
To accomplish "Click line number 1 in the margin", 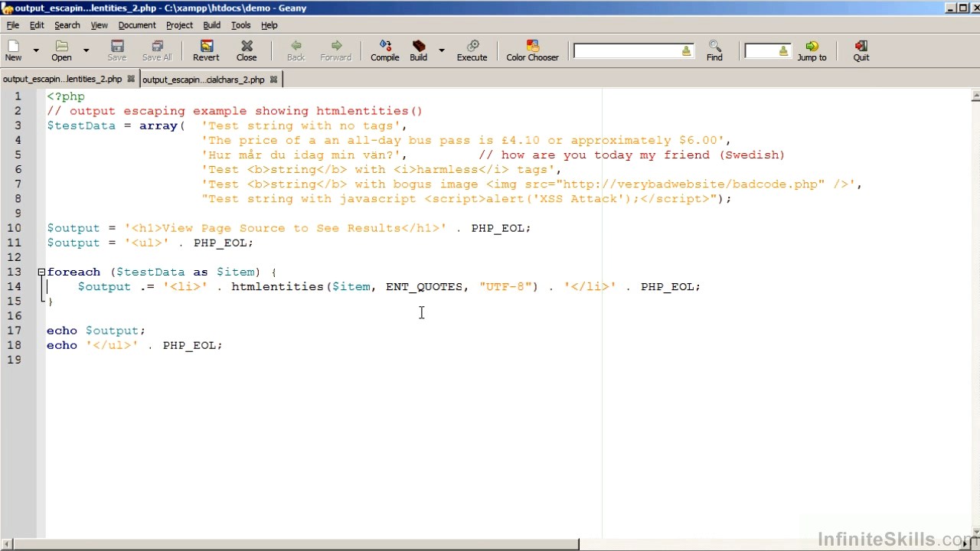I will (x=18, y=96).
